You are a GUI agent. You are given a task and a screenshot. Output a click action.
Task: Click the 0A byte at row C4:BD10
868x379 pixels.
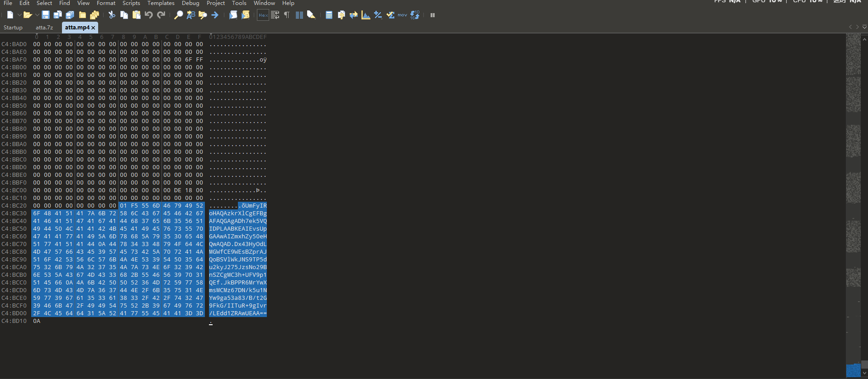[37, 321]
